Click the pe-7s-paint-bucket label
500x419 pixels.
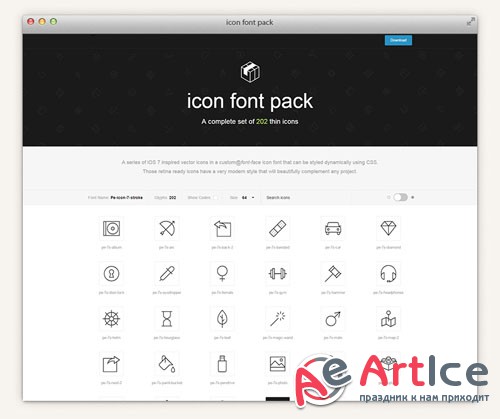coord(167,383)
